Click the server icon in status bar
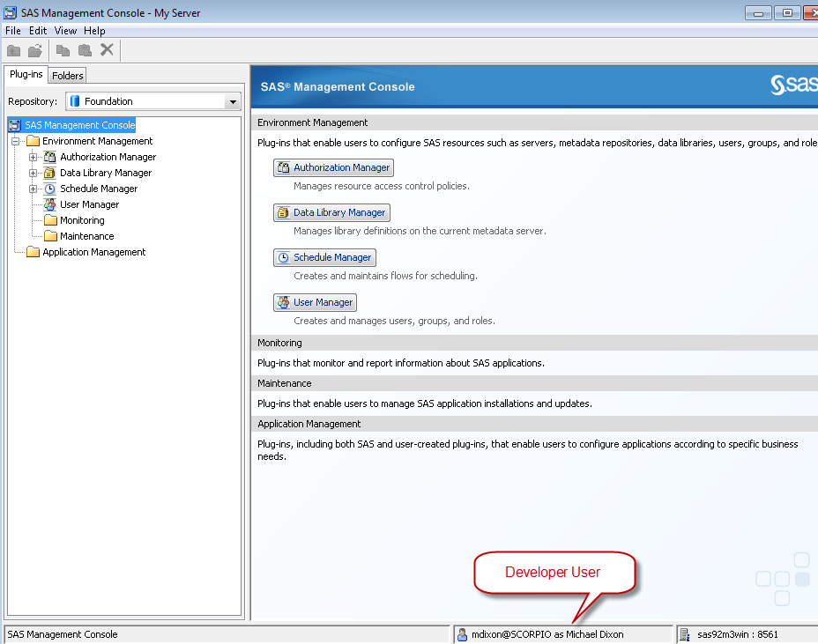Screen dimensions: 818x644 pyautogui.click(x=685, y=634)
